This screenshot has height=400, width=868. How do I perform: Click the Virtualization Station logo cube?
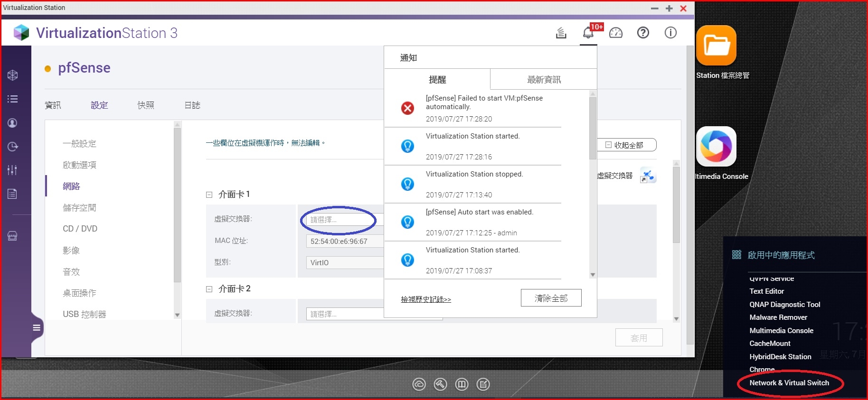pyautogui.click(x=21, y=33)
